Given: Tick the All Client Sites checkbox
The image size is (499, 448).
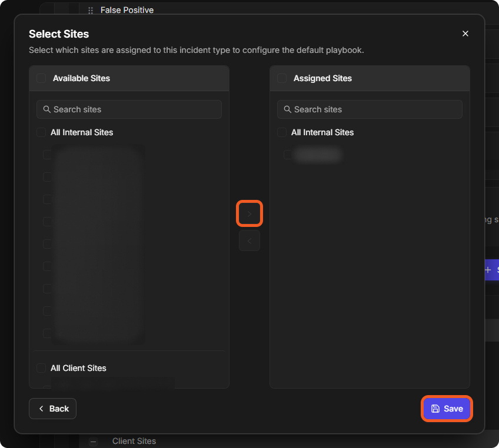Looking at the screenshot, I should click(x=41, y=368).
